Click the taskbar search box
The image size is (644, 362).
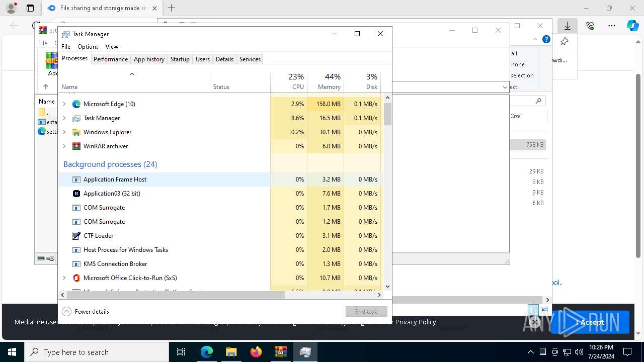(x=97, y=352)
